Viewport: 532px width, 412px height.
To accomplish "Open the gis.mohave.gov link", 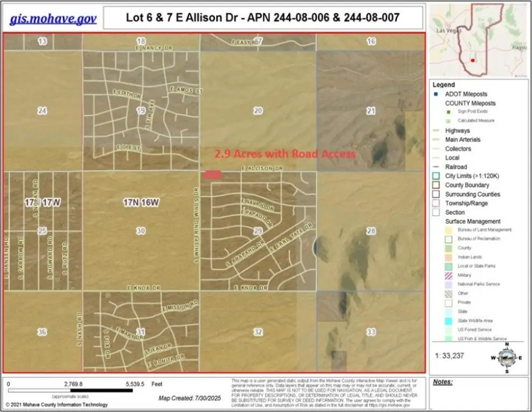I will point(53,18).
